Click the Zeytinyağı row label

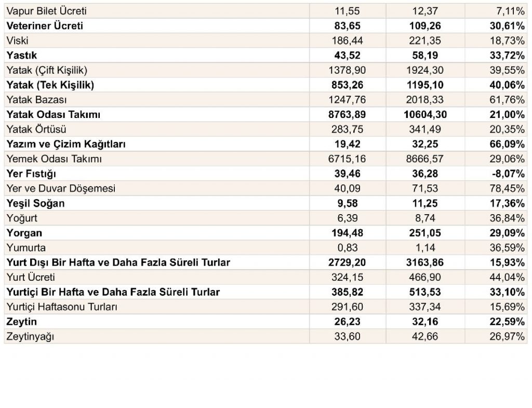click(30, 337)
